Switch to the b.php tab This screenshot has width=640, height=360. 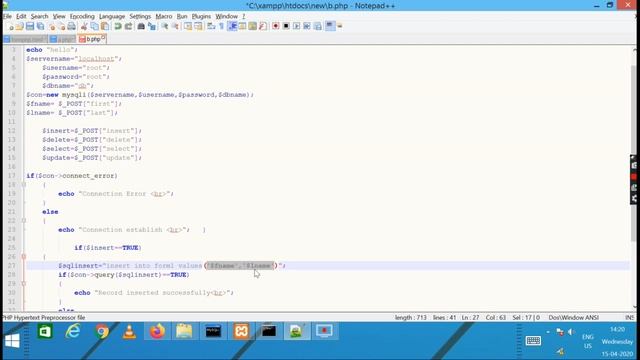92,39
